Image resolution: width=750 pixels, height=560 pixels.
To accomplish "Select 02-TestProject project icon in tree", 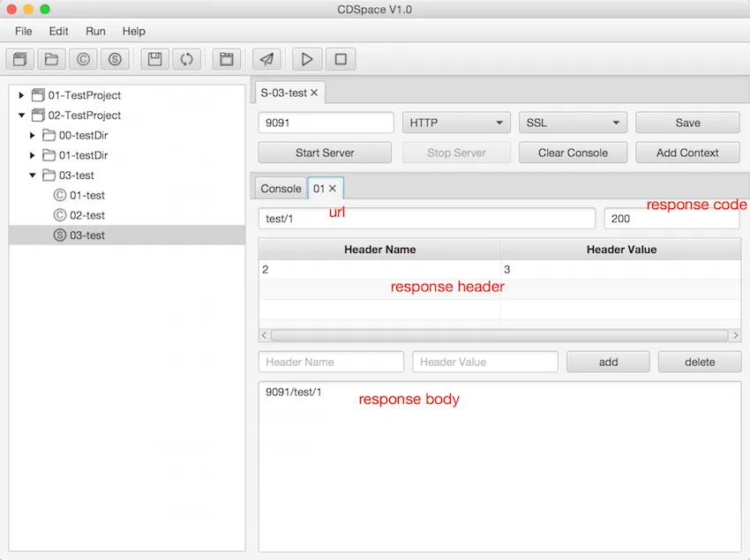I will click(x=38, y=116).
